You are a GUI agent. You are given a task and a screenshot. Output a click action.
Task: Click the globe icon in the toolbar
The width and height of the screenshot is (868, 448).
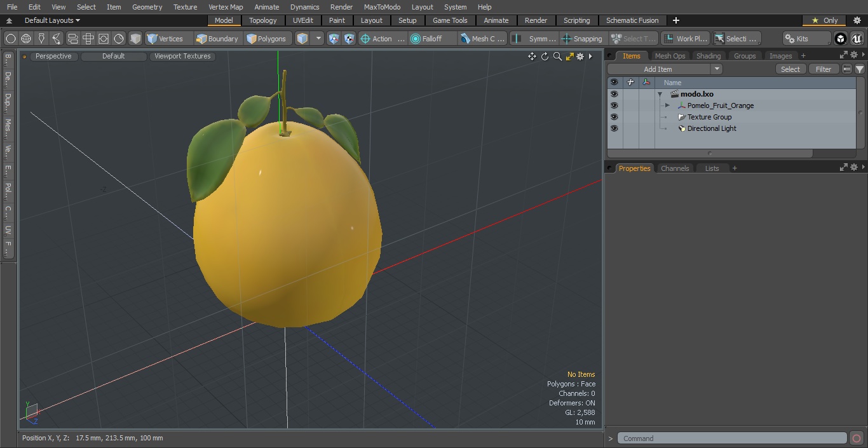[26, 39]
